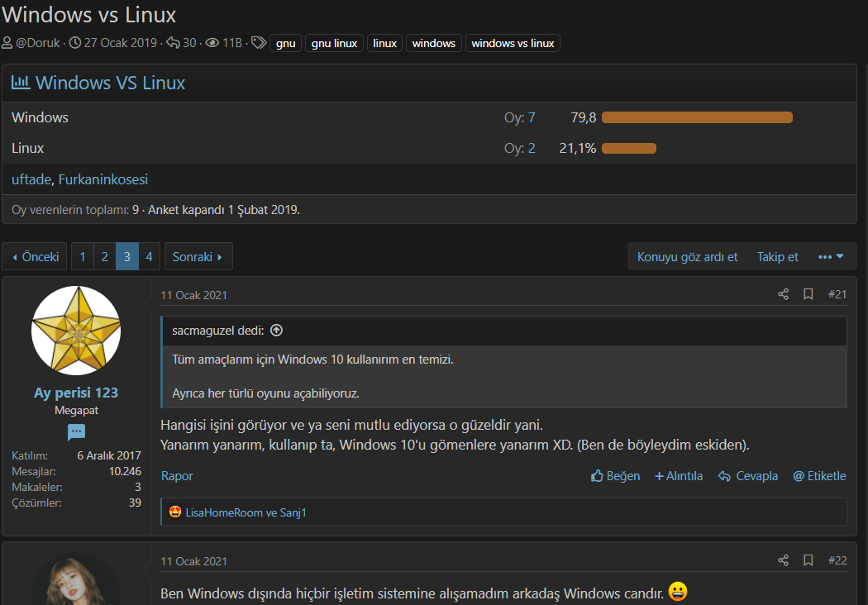
Task: Open the windows vs linux tag
Action: (513, 43)
